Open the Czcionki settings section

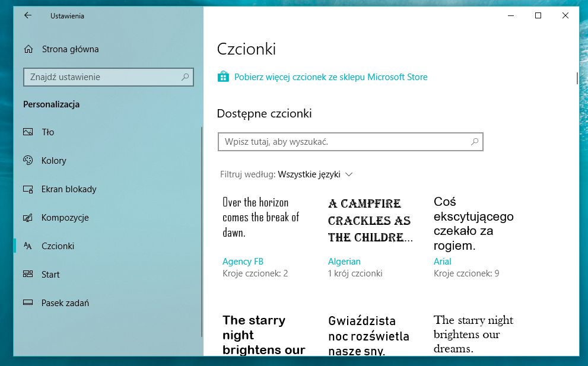pyautogui.click(x=58, y=246)
